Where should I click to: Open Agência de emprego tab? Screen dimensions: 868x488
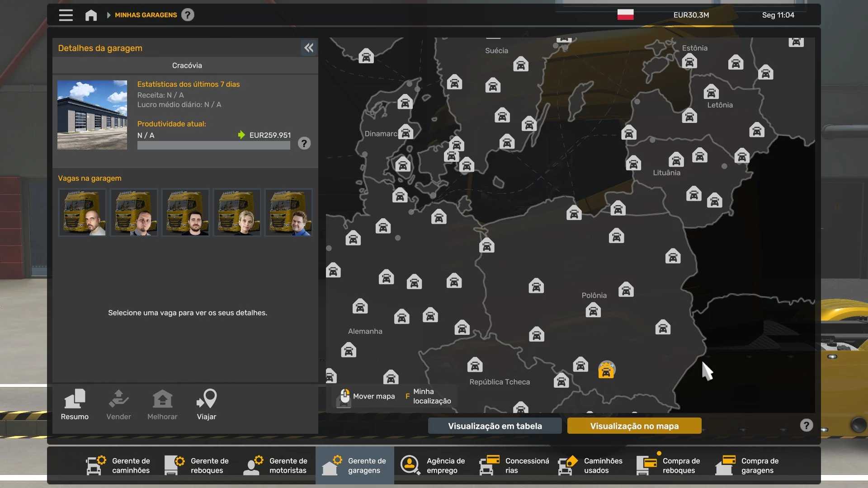433,465
